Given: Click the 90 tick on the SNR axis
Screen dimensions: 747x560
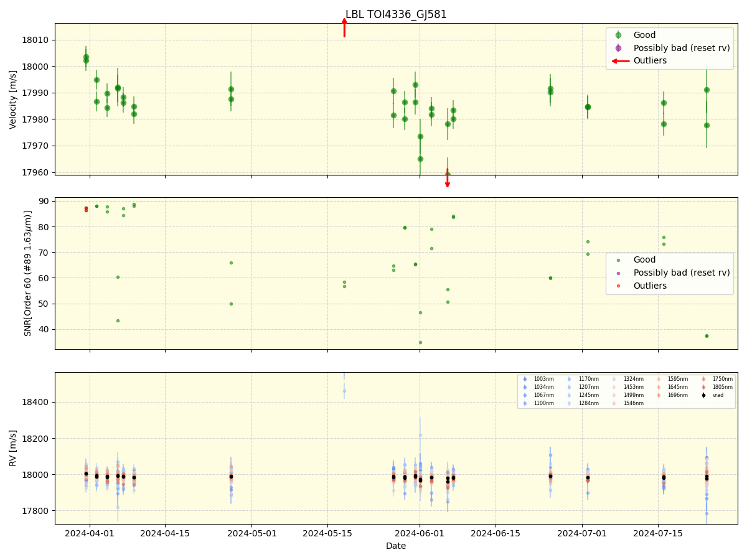Looking at the screenshot, I should click(45, 201).
